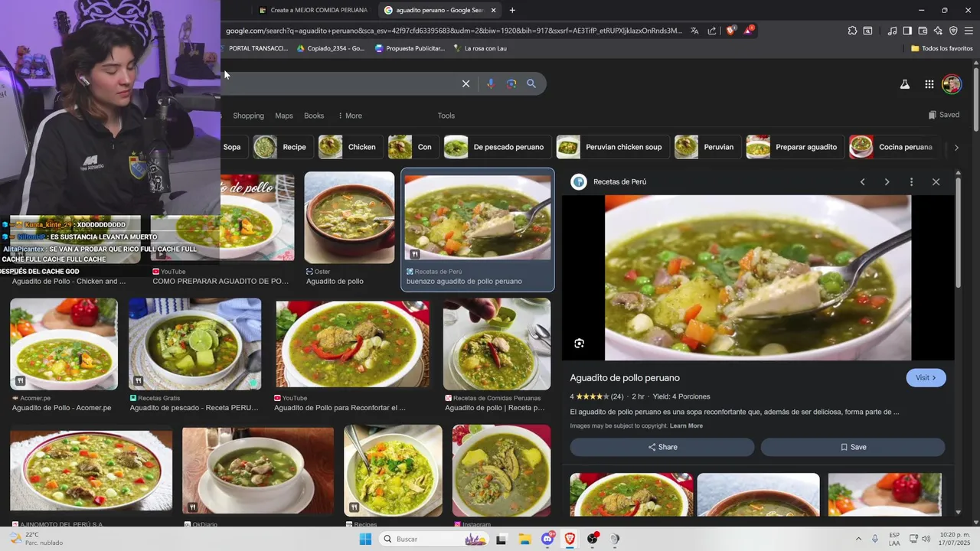Open the Google apps grid
Screen dimensions: 980x551
click(x=929, y=84)
